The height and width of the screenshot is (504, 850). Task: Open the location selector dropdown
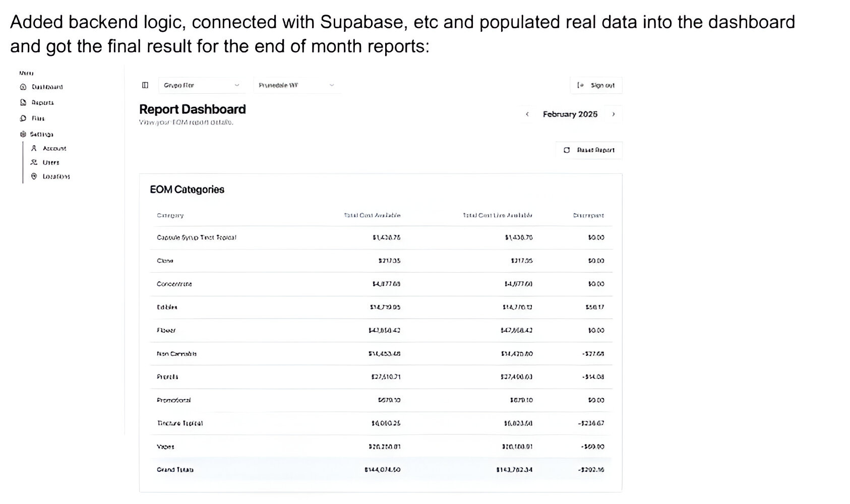coord(297,85)
